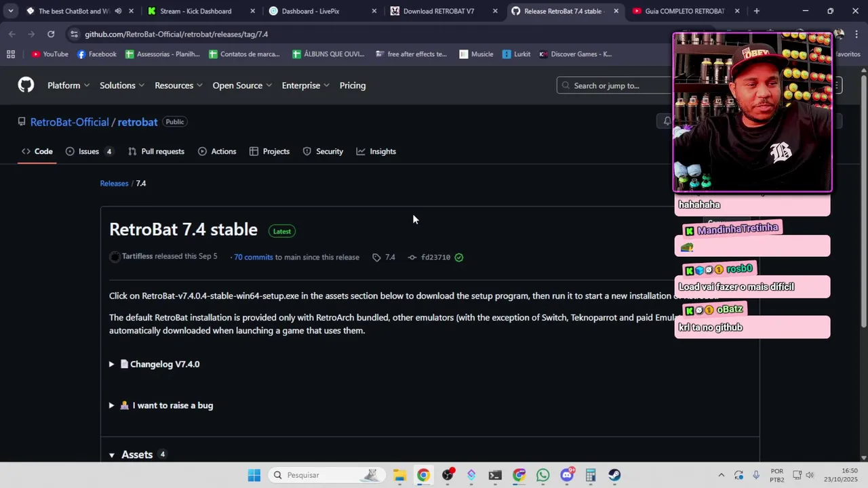
Task: Open the system tray volume icon
Action: [810, 475]
